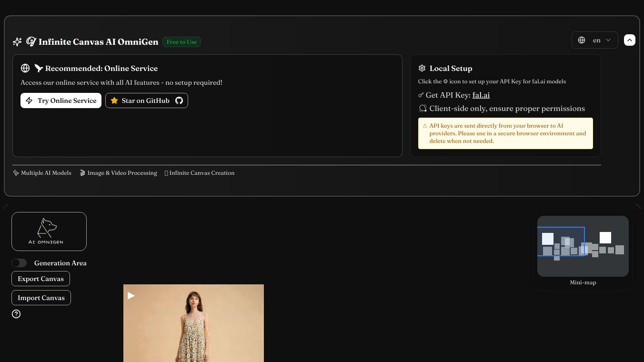Click the sparkle icon before the app title
This screenshot has width=644, height=362.
point(17,42)
